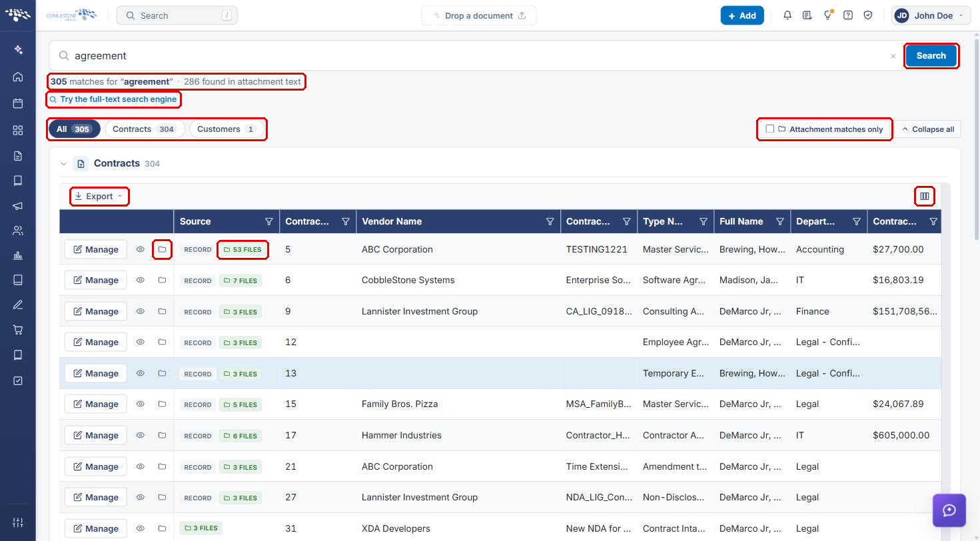Image resolution: width=980 pixels, height=541 pixels.
Task: Open Full Name column filter
Action: [780, 222]
